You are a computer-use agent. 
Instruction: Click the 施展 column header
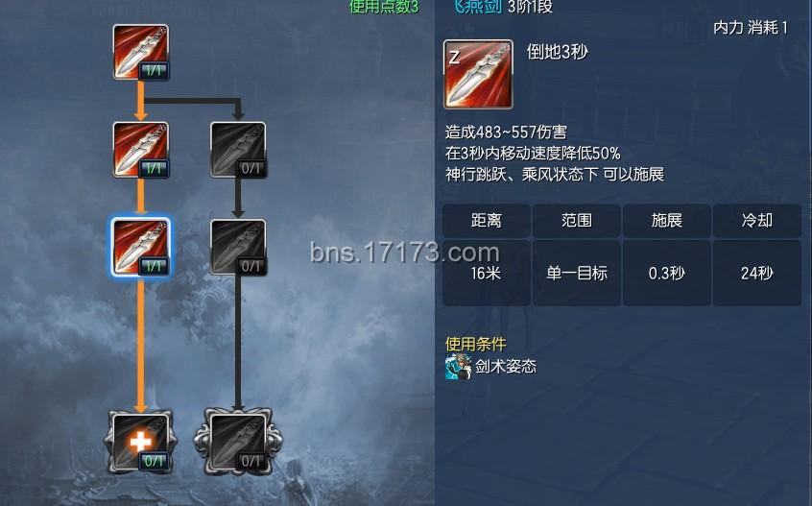tap(666, 221)
